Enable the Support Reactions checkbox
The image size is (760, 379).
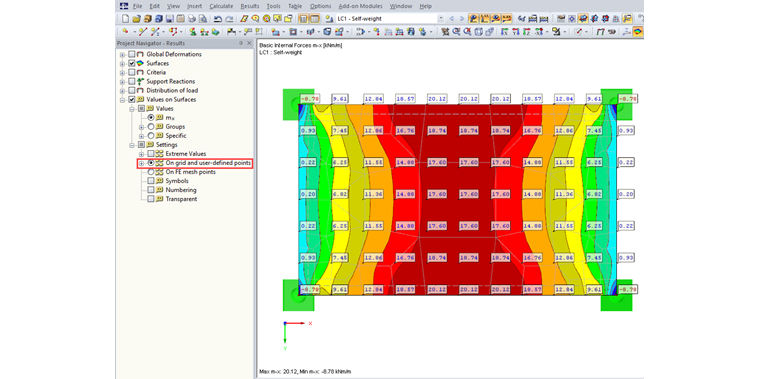(132, 81)
